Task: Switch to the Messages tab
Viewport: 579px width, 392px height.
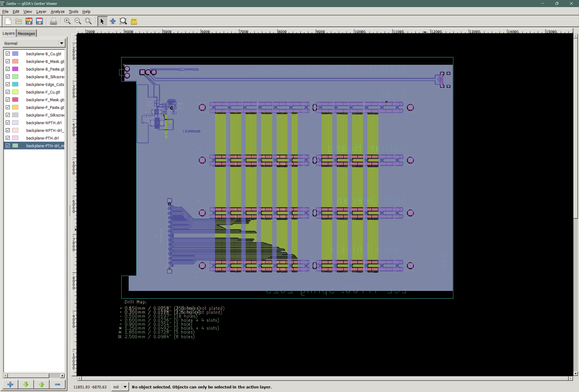Action: click(x=26, y=33)
